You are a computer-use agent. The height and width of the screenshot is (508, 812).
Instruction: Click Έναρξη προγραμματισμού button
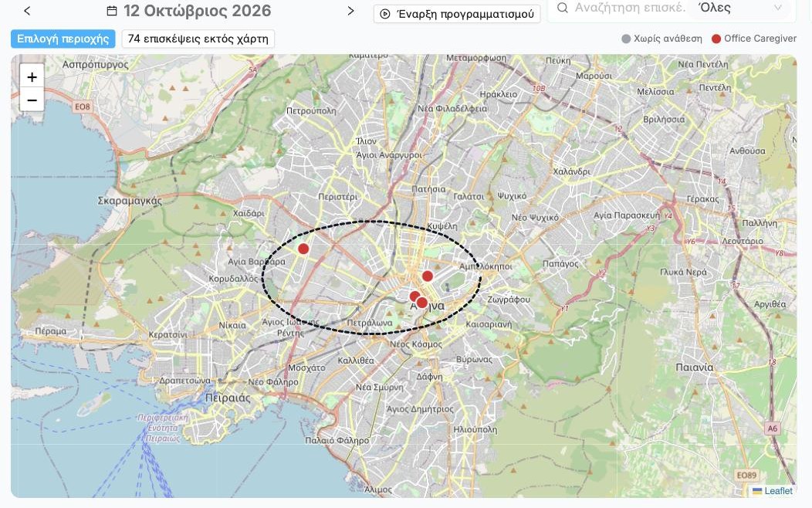457,14
